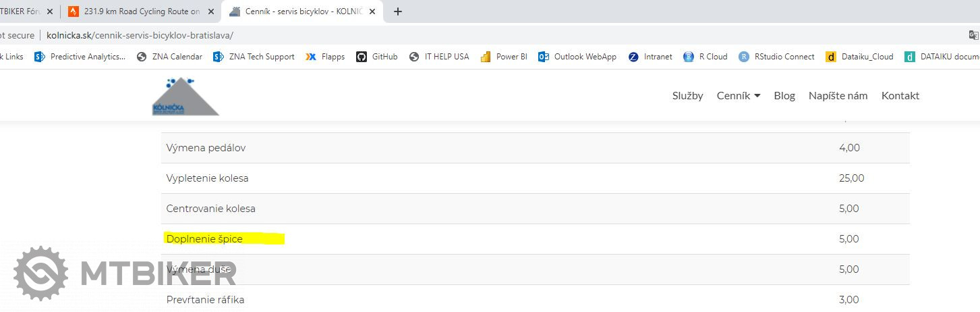Open the Flapps bookmark

325,57
